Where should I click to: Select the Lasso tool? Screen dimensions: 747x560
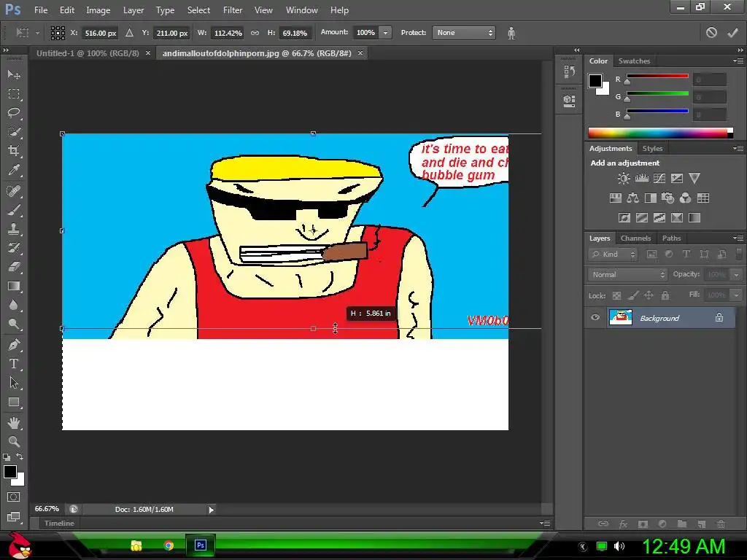coord(14,113)
